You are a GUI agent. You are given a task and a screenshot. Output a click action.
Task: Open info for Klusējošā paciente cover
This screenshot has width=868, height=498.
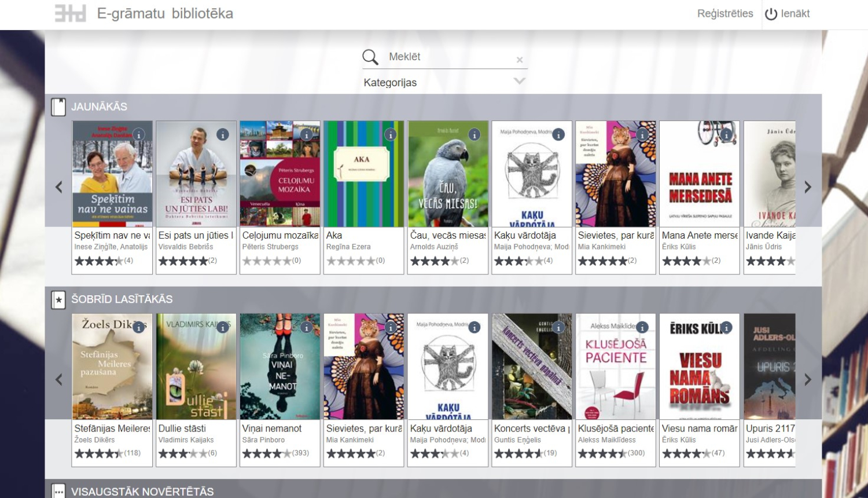642,326
